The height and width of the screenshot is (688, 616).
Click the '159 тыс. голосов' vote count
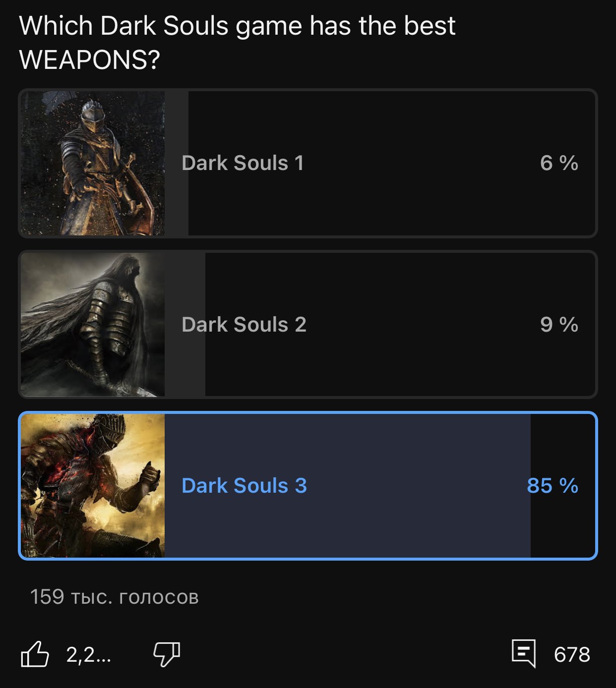114,597
